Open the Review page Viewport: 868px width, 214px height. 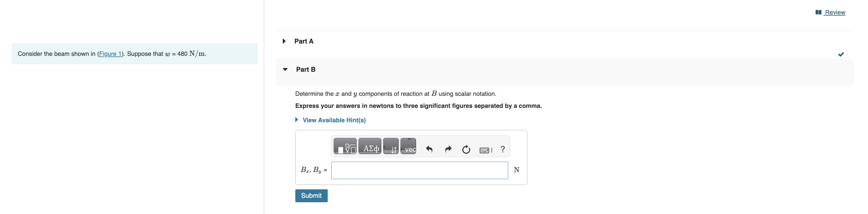click(x=836, y=12)
